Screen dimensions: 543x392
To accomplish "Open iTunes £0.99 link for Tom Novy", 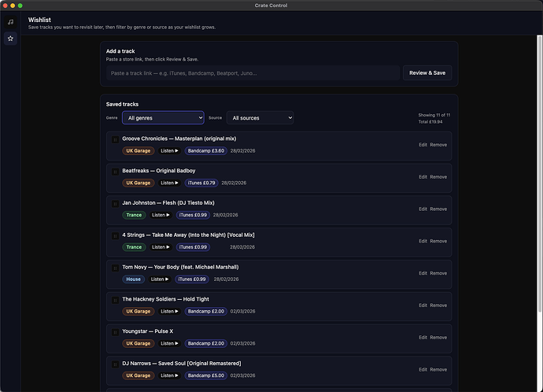I will pyautogui.click(x=192, y=279).
